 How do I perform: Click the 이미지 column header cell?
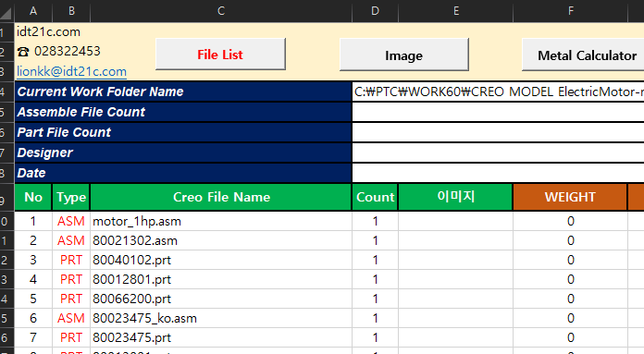456,197
